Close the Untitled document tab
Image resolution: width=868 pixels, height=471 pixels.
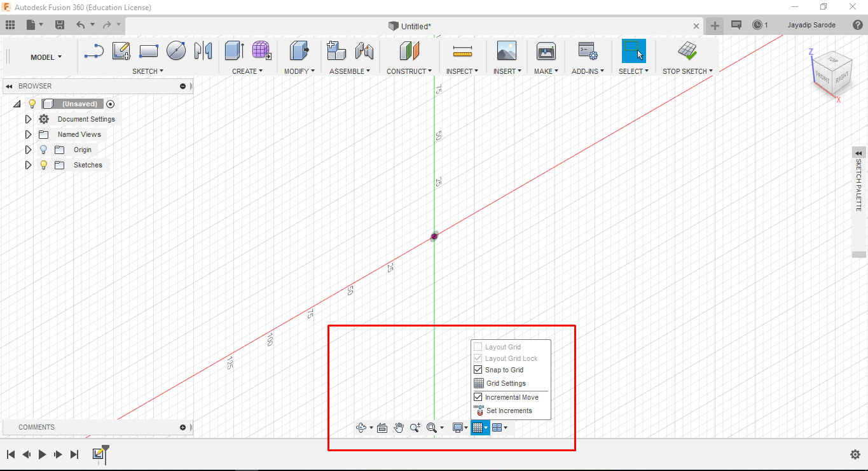696,26
